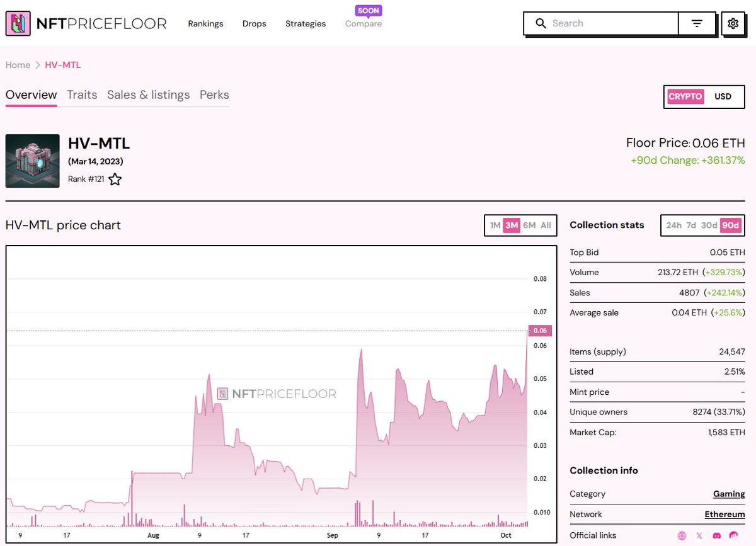This screenshot has height=546, width=756.
Task: Click into the Search input field
Action: pos(612,23)
